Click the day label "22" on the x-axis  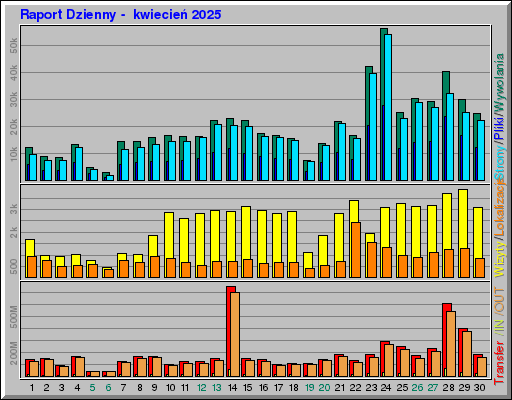pyautogui.click(x=355, y=388)
